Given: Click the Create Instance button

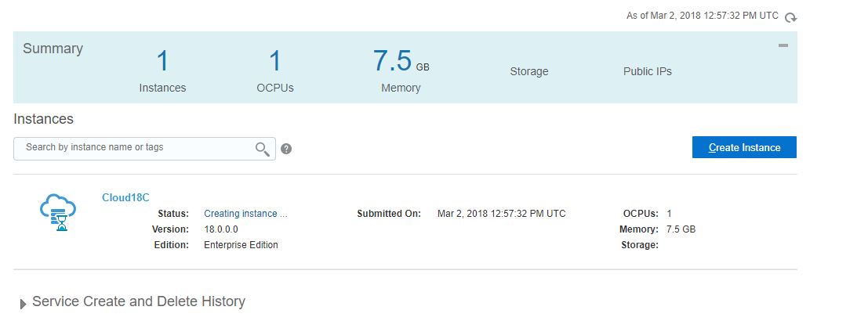Looking at the screenshot, I should tap(744, 147).
